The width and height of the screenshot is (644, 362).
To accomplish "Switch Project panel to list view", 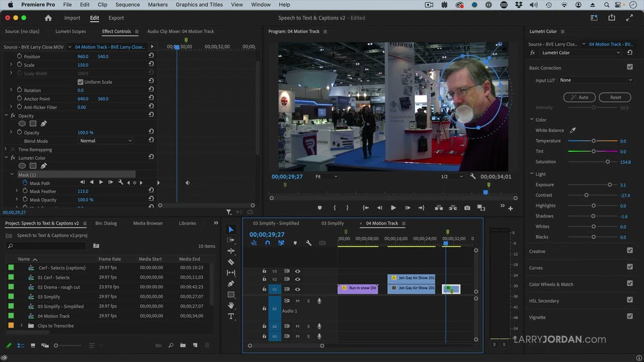I will [x=21, y=345].
